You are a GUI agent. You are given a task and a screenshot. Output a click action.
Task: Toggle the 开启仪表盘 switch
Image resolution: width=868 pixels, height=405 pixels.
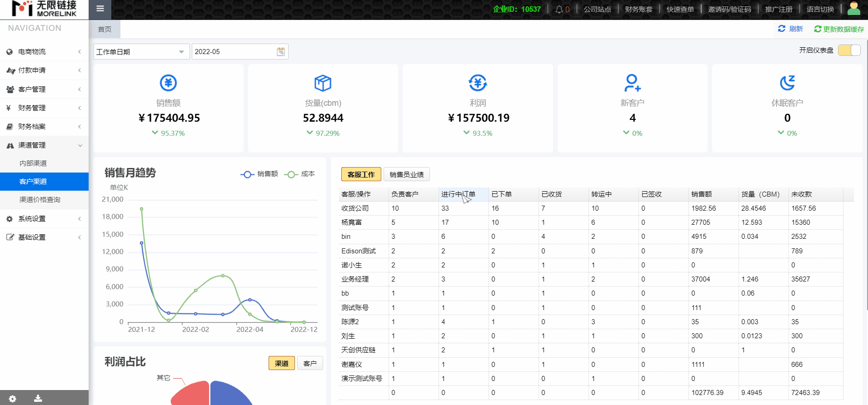[849, 50]
